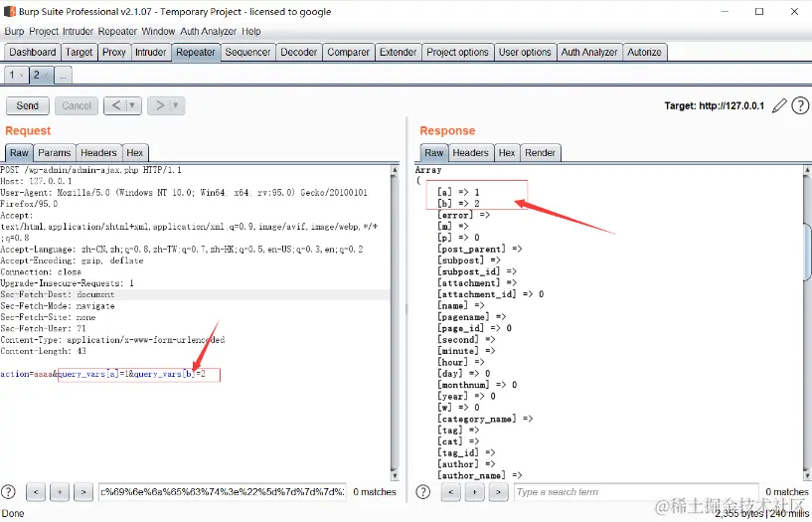812x522 pixels.
Task: Go to next response search match
Action: click(x=498, y=492)
